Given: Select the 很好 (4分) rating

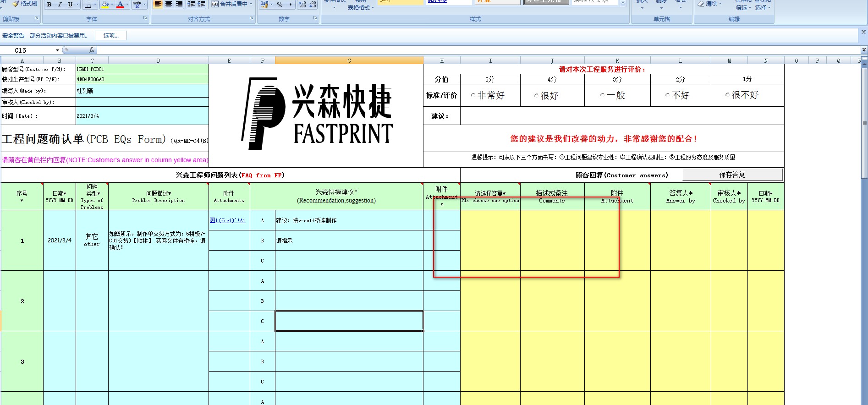Looking at the screenshot, I should click(536, 96).
